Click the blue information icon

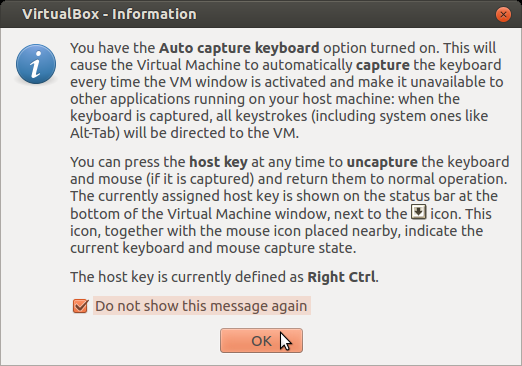pyautogui.click(x=36, y=64)
